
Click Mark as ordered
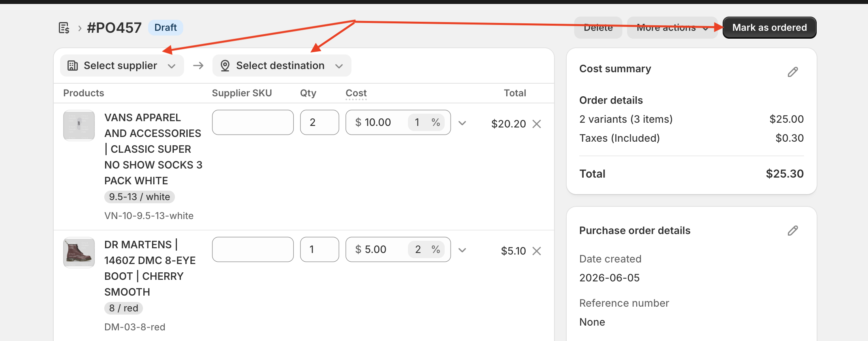tap(769, 28)
